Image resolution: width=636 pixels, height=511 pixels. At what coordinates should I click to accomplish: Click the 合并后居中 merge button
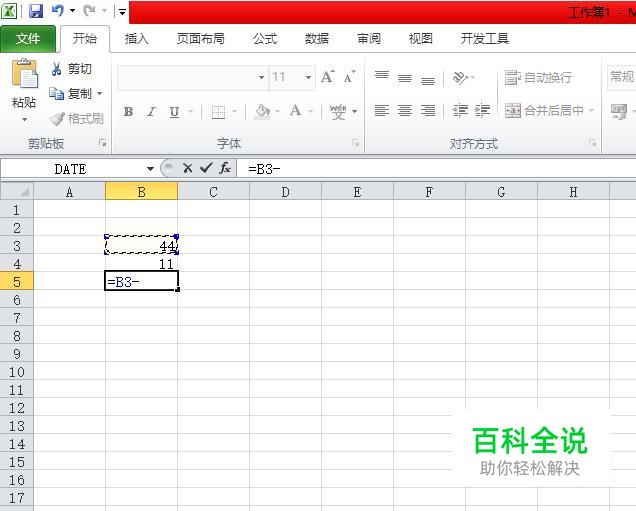(x=544, y=110)
